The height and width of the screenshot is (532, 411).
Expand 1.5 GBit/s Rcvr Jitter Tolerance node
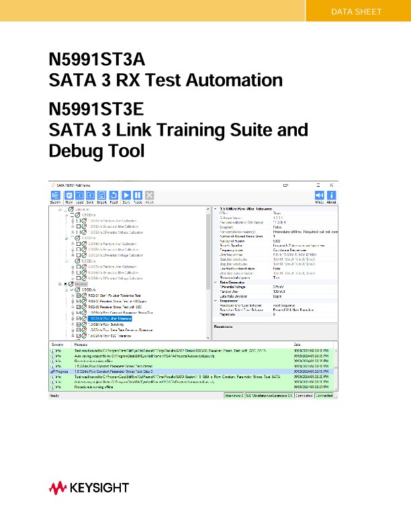tap(73, 318)
